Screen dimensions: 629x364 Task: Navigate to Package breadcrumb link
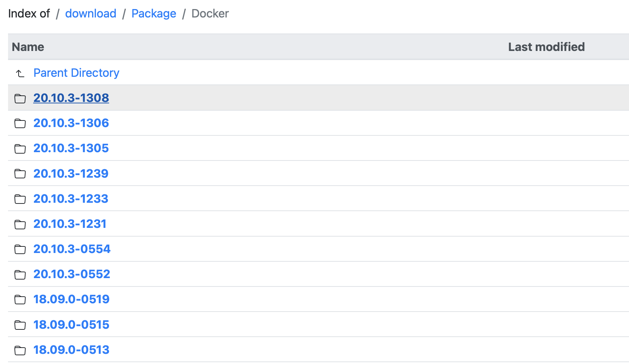click(154, 13)
